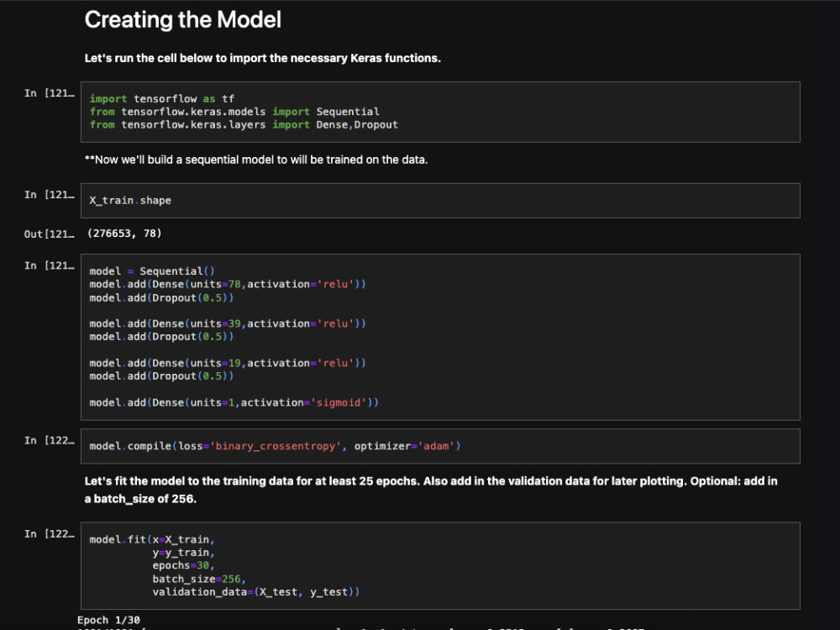
Task: Click the In prompt beside model.compile cell
Action: point(50,440)
